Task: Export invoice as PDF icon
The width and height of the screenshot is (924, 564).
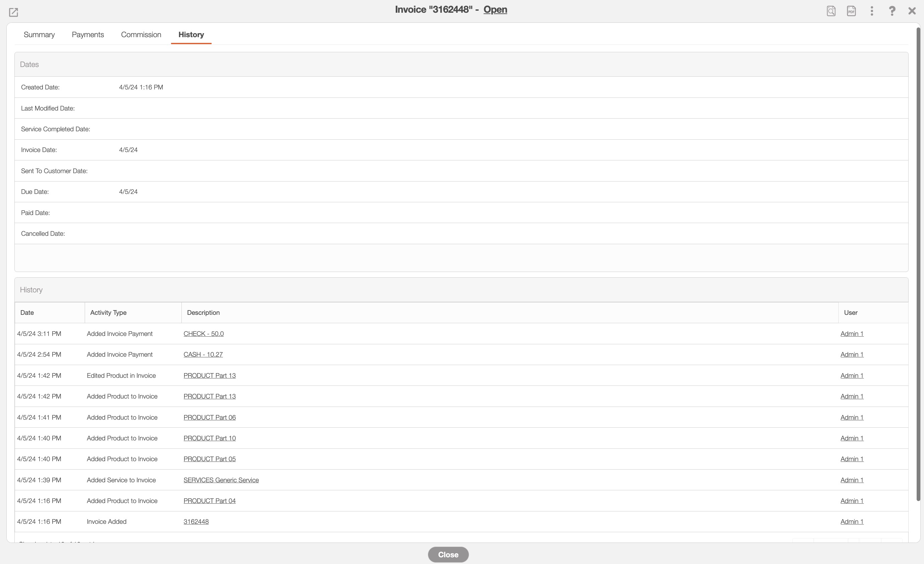Action: tap(851, 11)
